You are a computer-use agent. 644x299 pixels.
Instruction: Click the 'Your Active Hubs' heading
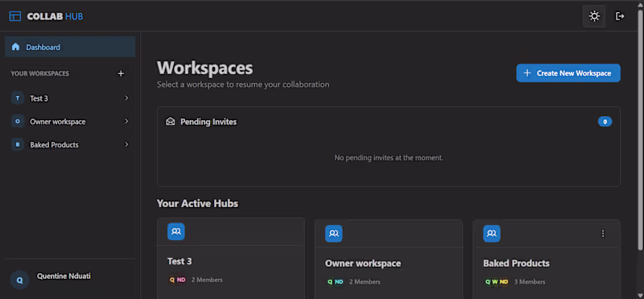pyautogui.click(x=197, y=203)
